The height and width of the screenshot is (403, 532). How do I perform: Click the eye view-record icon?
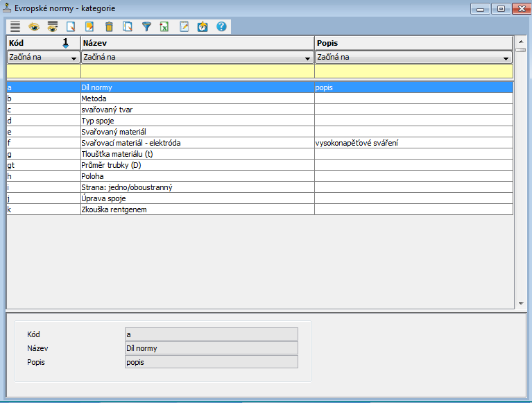click(33, 27)
